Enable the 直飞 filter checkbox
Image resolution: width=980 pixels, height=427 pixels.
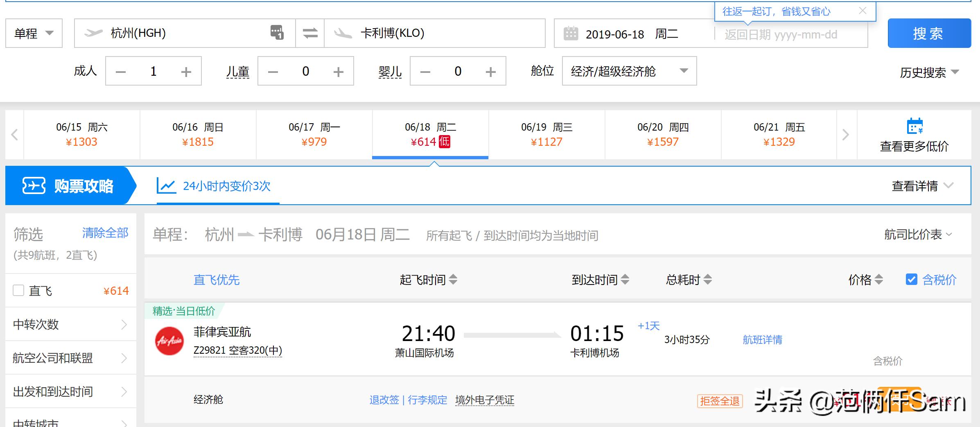click(18, 290)
